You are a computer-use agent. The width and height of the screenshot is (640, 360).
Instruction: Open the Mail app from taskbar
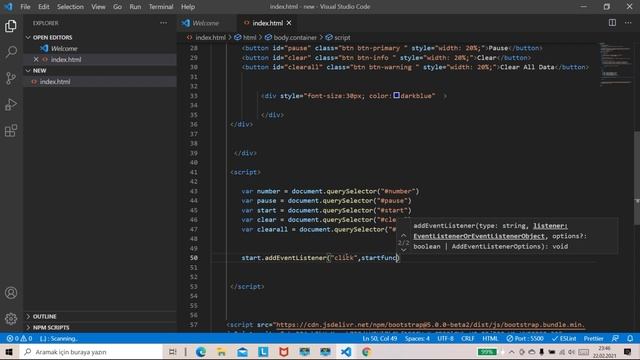pyautogui.click(x=242, y=352)
